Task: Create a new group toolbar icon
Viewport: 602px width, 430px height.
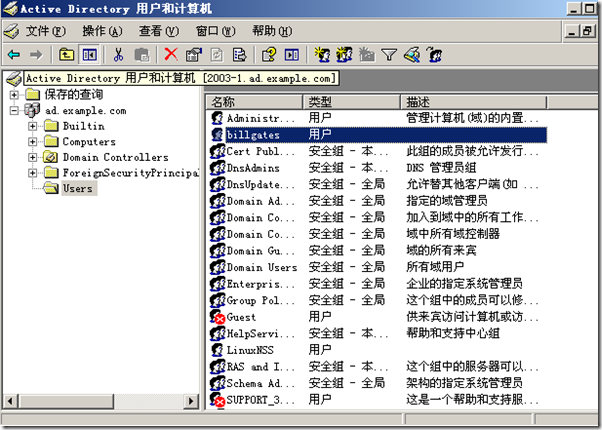Action: [x=344, y=55]
